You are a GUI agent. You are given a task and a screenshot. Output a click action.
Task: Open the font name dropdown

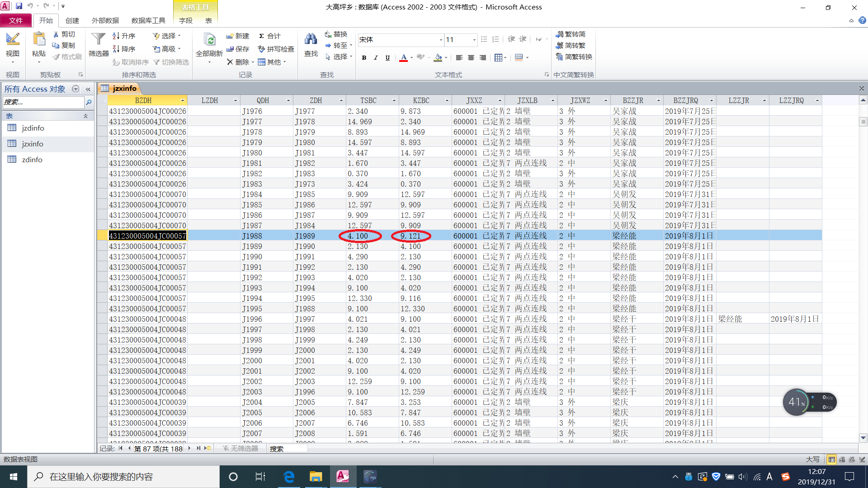click(441, 40)
